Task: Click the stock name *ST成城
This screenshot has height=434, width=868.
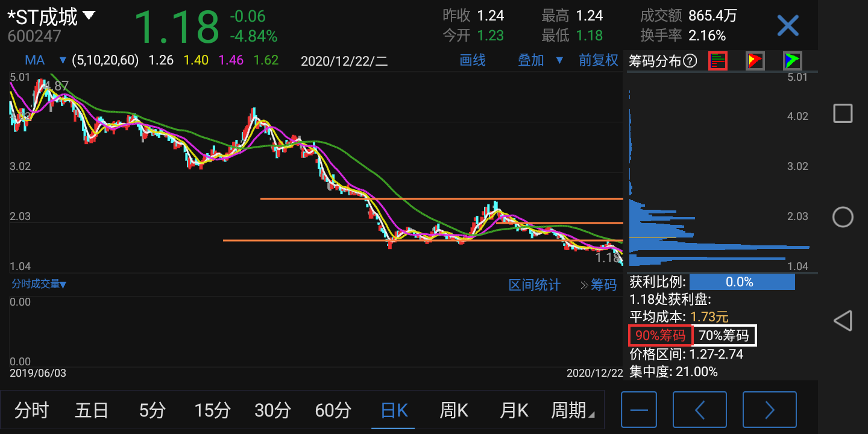Action: click(42, 16)
